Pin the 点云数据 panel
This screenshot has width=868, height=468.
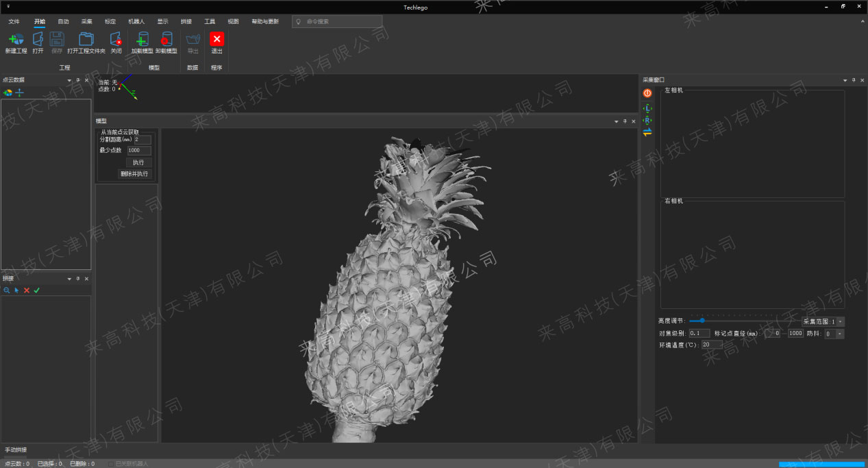tap(78, 80)
